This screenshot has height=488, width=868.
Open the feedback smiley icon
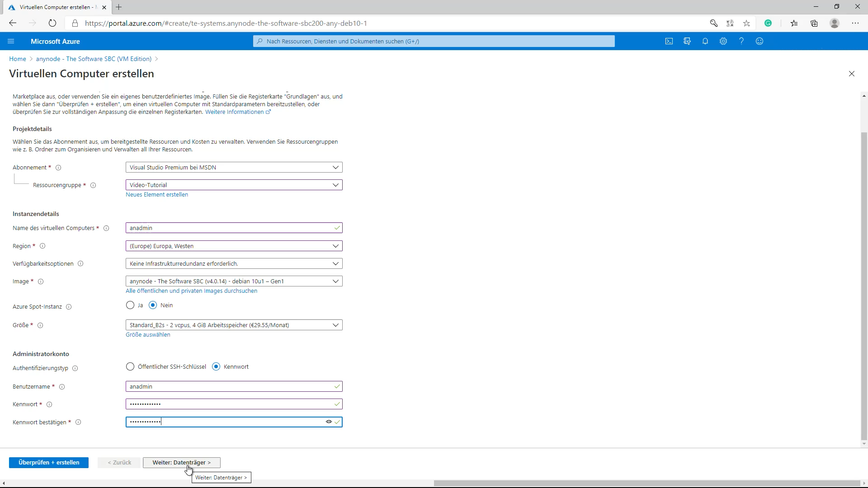pos(759,41)
